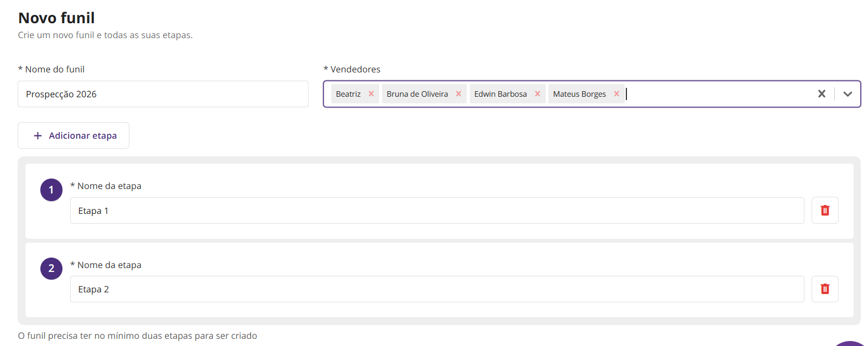Click the Bruna de Oliveira tag label

tap(417, 94)
